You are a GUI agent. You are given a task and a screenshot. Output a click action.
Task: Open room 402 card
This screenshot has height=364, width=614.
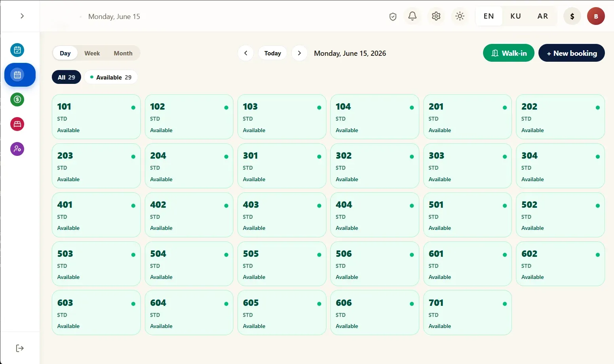click(189, 215)
